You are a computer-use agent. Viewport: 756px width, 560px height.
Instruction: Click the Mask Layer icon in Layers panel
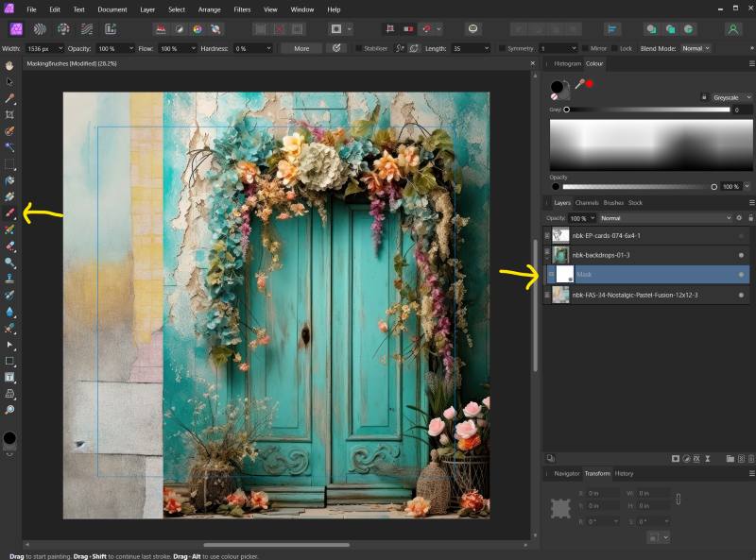[676, 459]
